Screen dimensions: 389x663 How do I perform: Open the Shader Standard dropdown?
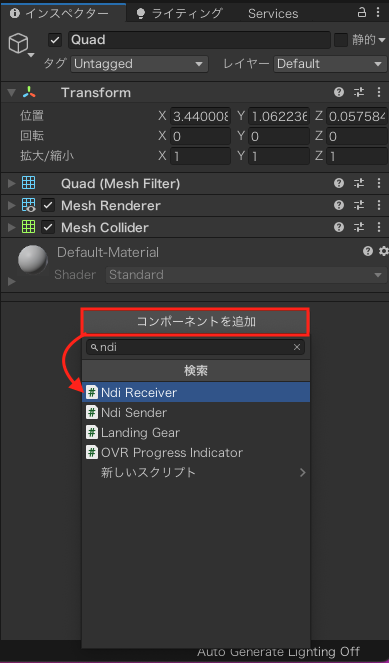246,275
